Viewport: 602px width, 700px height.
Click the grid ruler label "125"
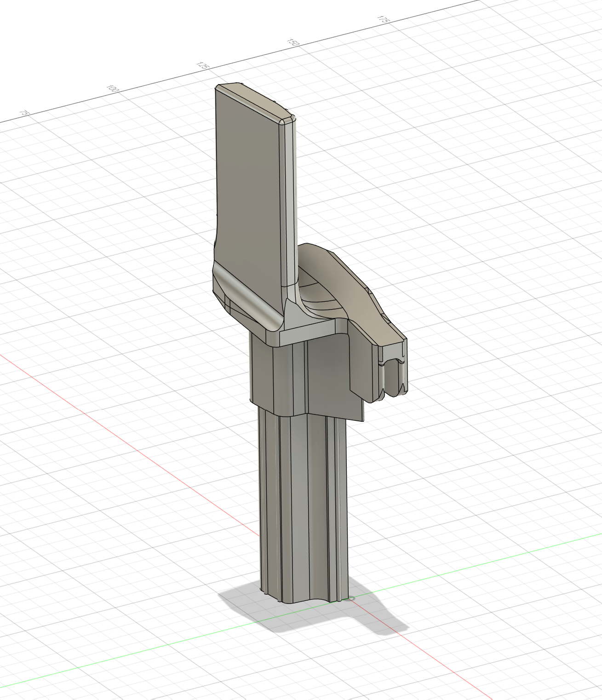click(203, 66)
